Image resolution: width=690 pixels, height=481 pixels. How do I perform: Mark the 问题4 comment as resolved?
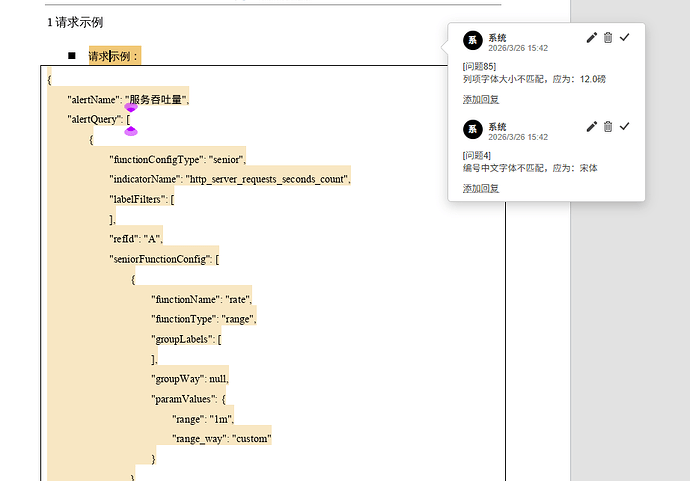point(625,126)
